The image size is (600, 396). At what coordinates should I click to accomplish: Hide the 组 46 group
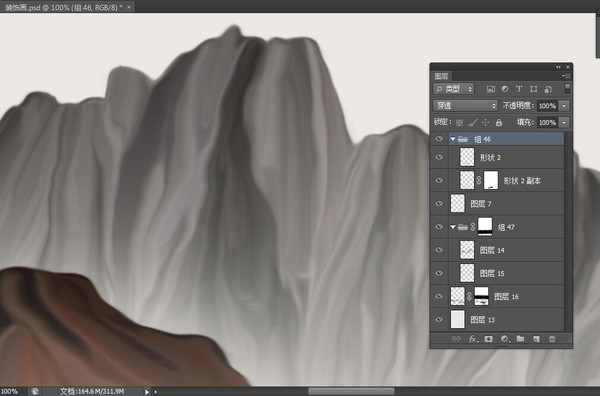(x=439, y=139)
